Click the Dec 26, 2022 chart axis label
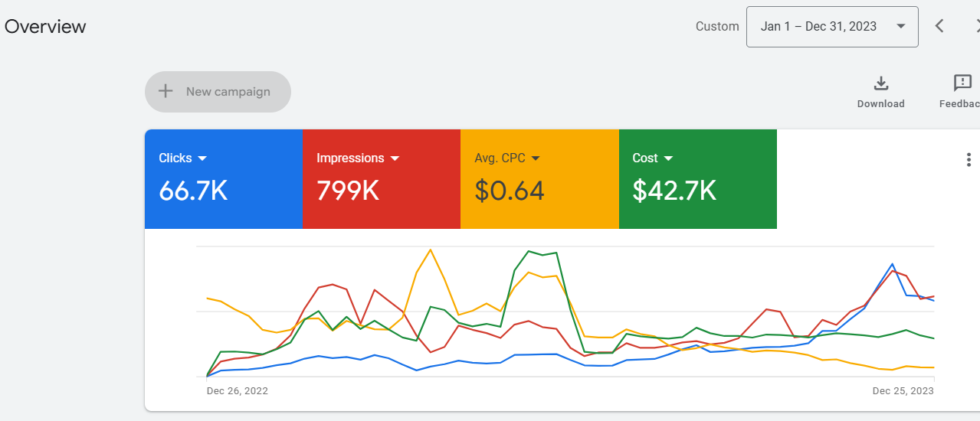The image size is (980, 421). point(238,390)
